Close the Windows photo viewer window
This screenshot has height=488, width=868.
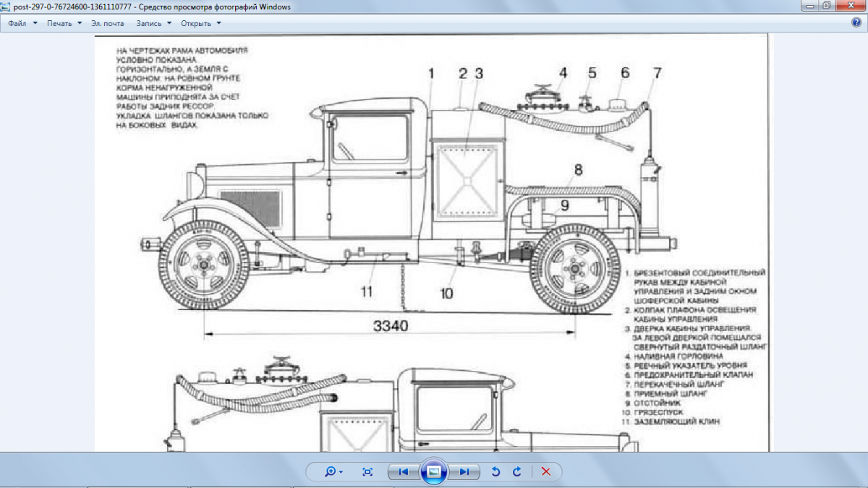coord(851,6)
